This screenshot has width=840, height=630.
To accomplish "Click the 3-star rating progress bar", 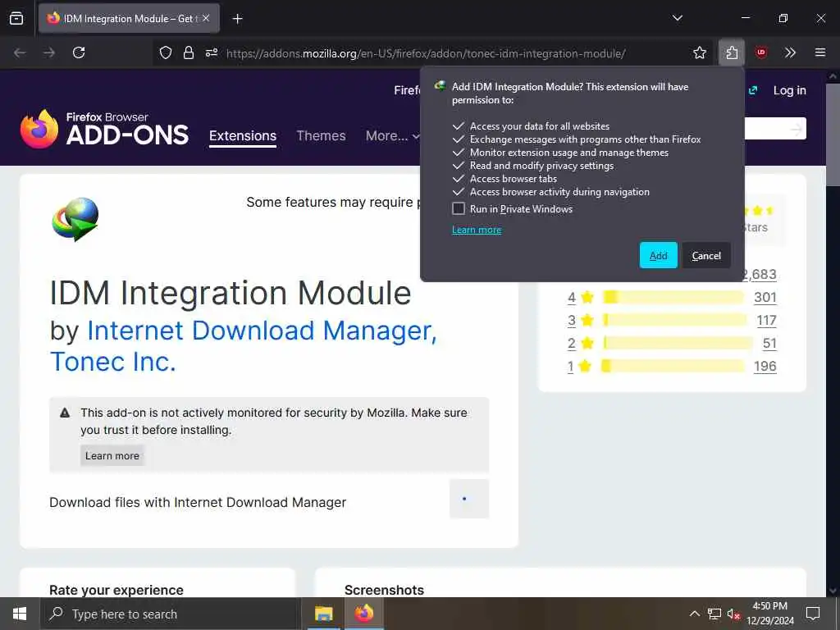I will click(675, 320).
